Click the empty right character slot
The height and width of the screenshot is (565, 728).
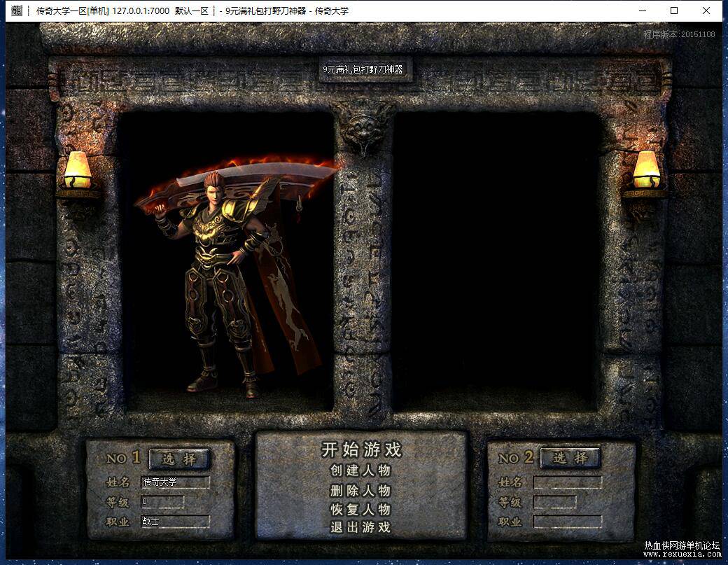[x=496, y=260]
